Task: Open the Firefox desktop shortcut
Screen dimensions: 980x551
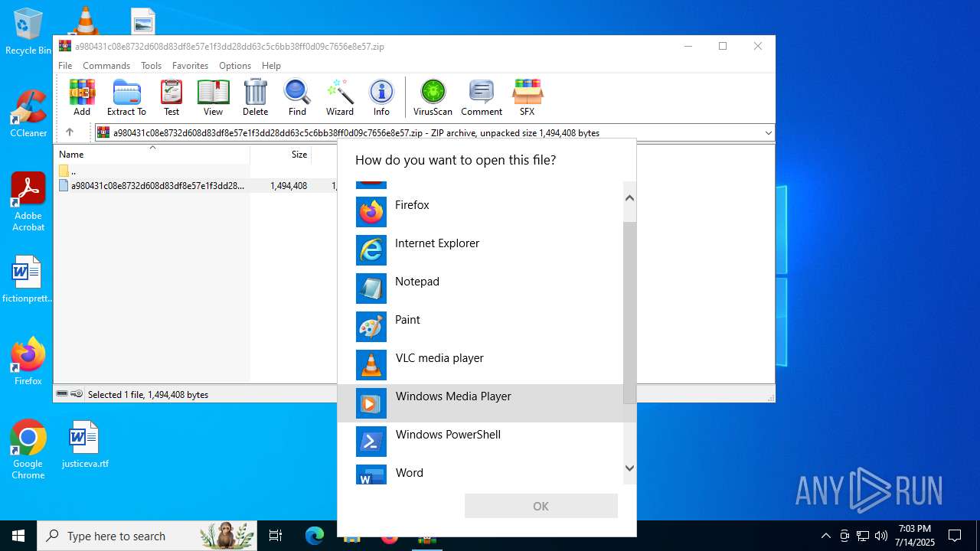Action: coord(28,361)
